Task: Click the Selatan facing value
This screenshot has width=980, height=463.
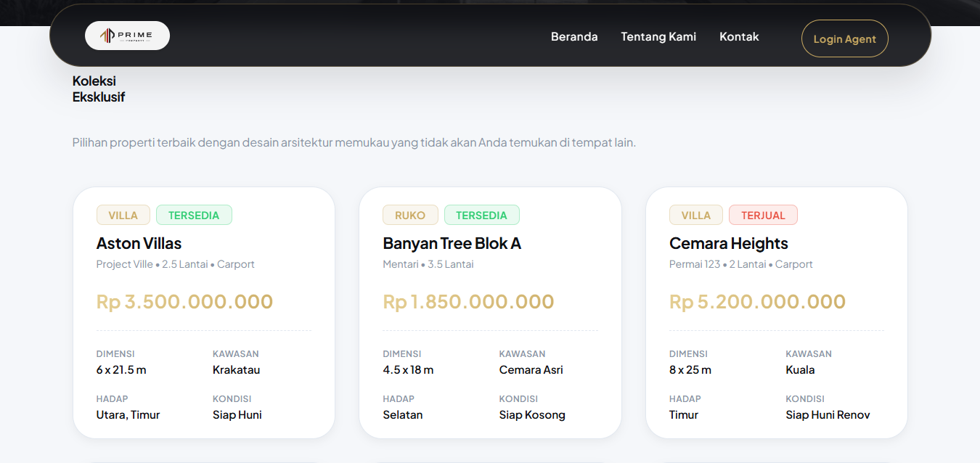Action: pyautogui.click(x=403, y=414)
